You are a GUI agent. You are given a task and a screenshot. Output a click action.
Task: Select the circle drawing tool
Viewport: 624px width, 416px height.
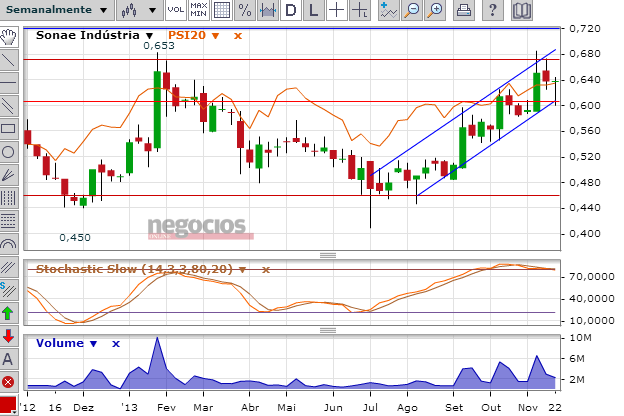point(8,152)
